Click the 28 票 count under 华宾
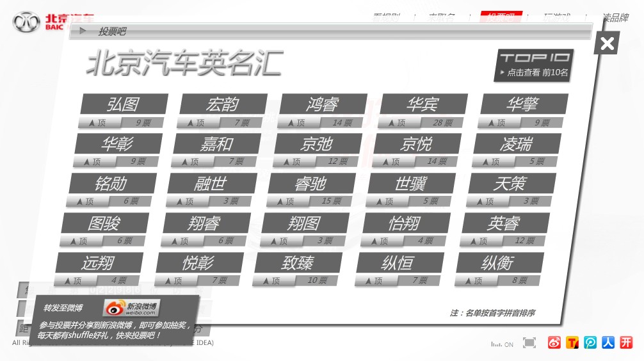644x361 pixels. (443, 122)
